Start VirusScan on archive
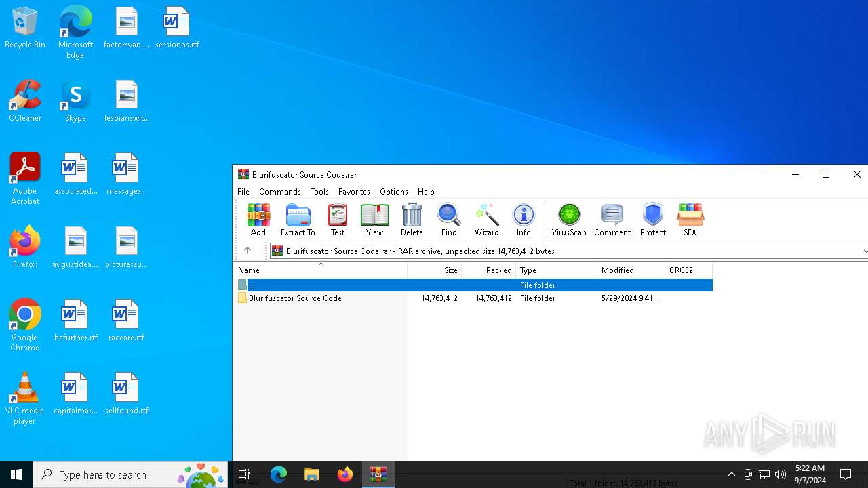 569,220
